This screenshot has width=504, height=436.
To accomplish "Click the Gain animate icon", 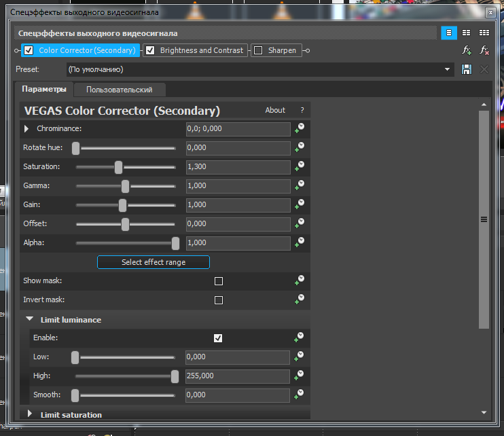I will tap(300, 204).
